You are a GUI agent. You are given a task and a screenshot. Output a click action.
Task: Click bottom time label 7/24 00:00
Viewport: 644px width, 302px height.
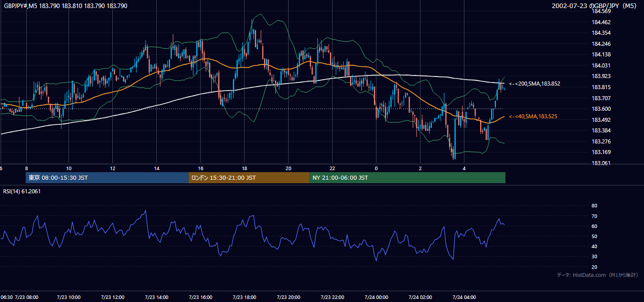(x=376, y=297)
